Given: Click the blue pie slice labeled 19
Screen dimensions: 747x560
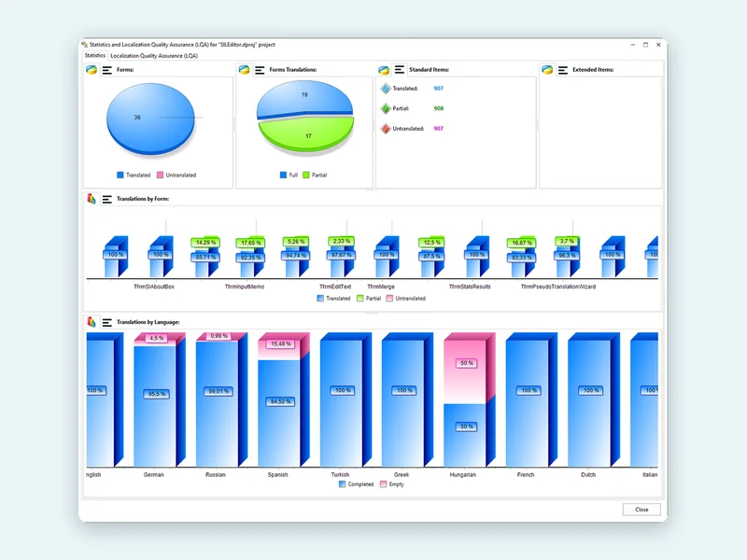Looking at the screenshot, I should coord(305,98).
